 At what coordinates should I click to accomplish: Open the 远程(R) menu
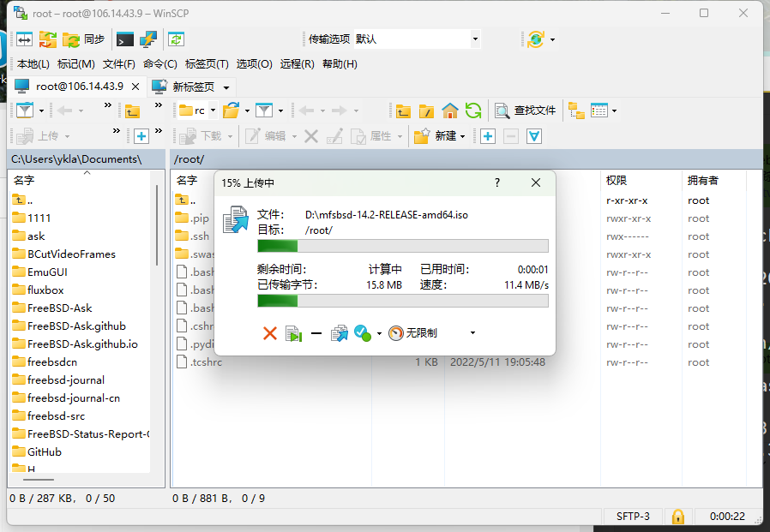(297, 63)
